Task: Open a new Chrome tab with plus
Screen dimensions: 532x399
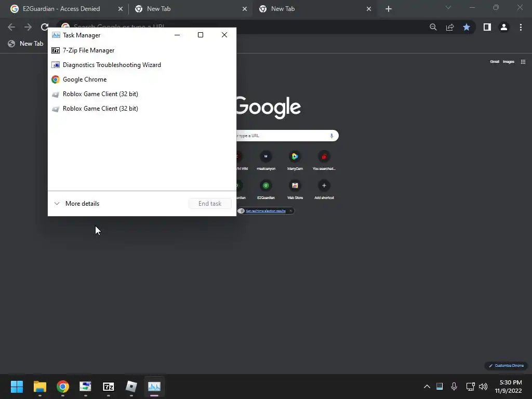Action: point(389,9)
